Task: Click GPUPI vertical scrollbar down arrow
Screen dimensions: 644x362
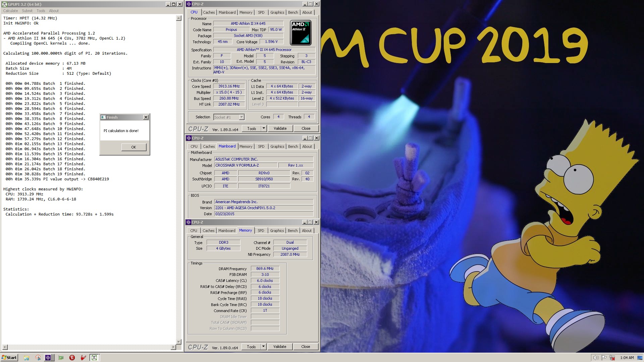Action: click(x=179, y=342)
